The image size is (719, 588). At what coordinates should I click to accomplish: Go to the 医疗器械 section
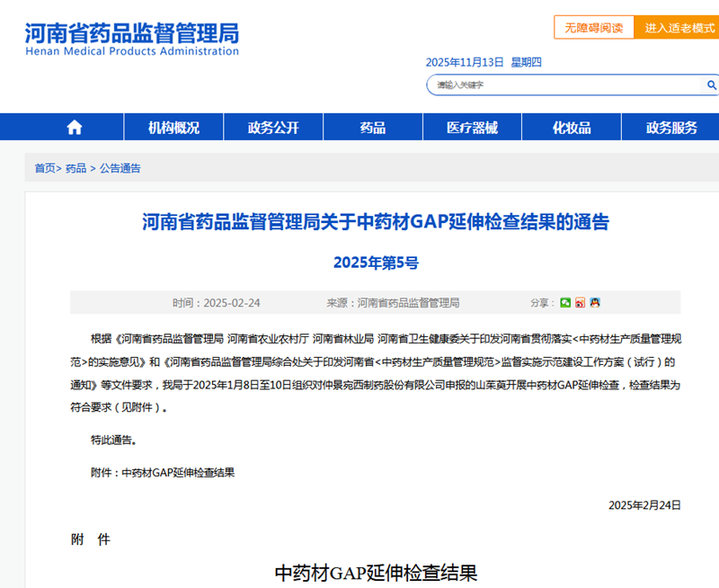[472, 128]
